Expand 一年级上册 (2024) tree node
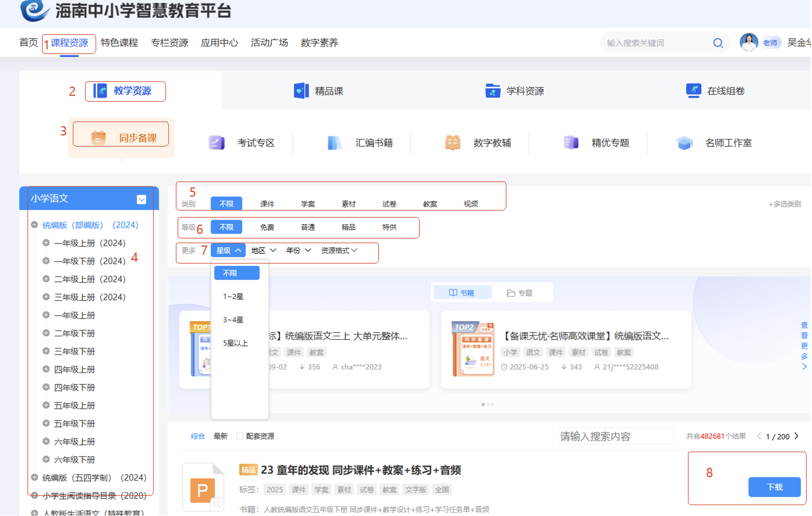812x516 pixels. click(46, 243)
